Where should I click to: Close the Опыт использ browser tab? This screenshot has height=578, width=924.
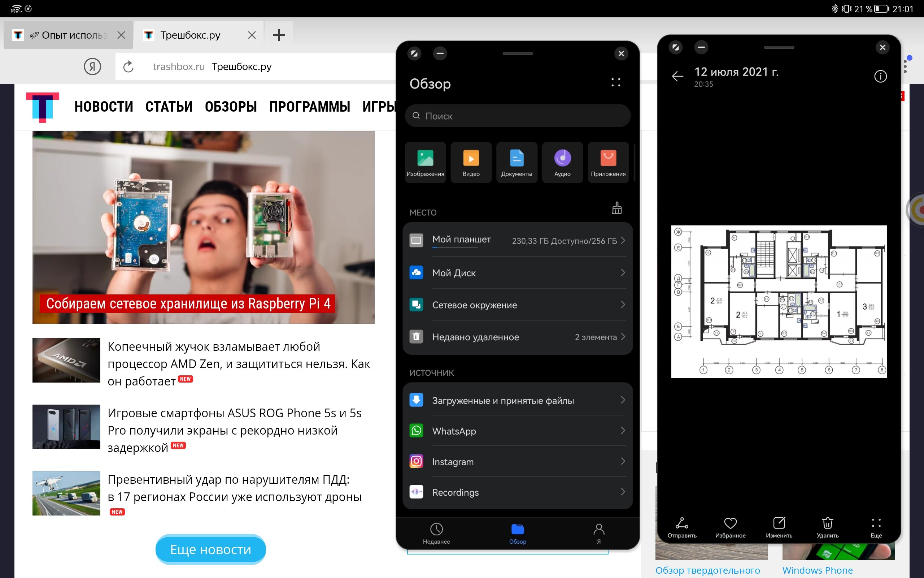coord(121,35)
